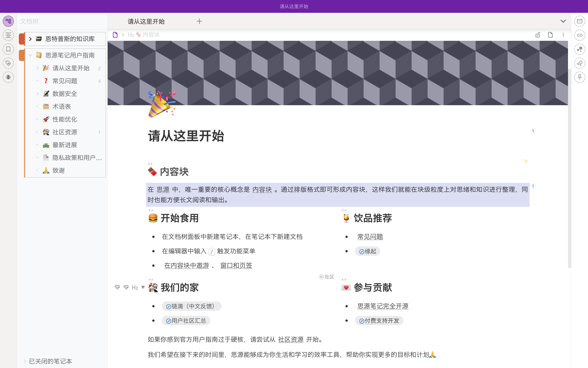Select 术语表 in the document tree
588x368 pixels.
click(x=62, y=106)
